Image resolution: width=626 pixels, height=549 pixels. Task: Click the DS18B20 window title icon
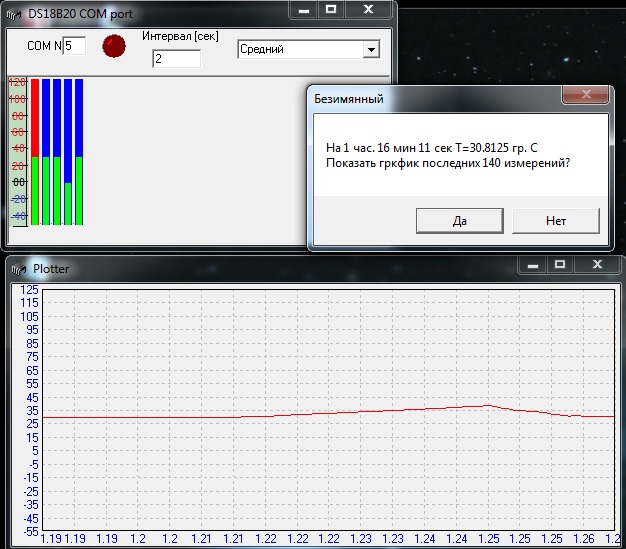(x=14, y=12)
